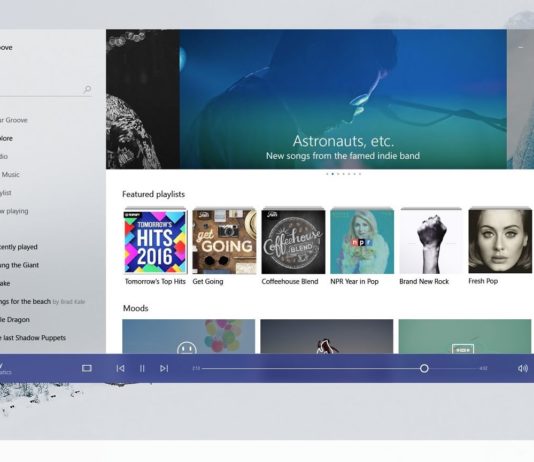The width and height of the screenshot is (534, 462).
Task: Click the Moods section heading
Action: [x=136, y=308]
